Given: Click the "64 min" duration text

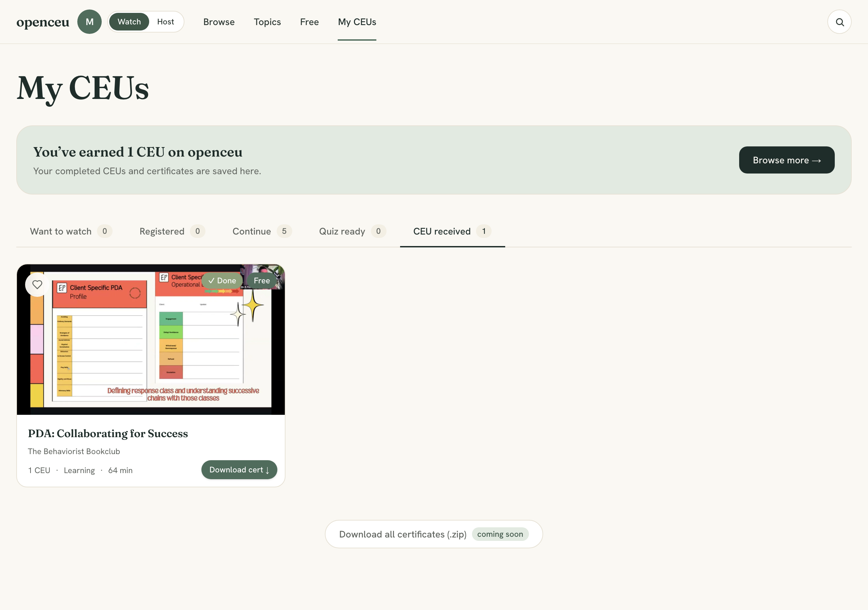Looking at the screenshot, I should click(x=120, y=470).
